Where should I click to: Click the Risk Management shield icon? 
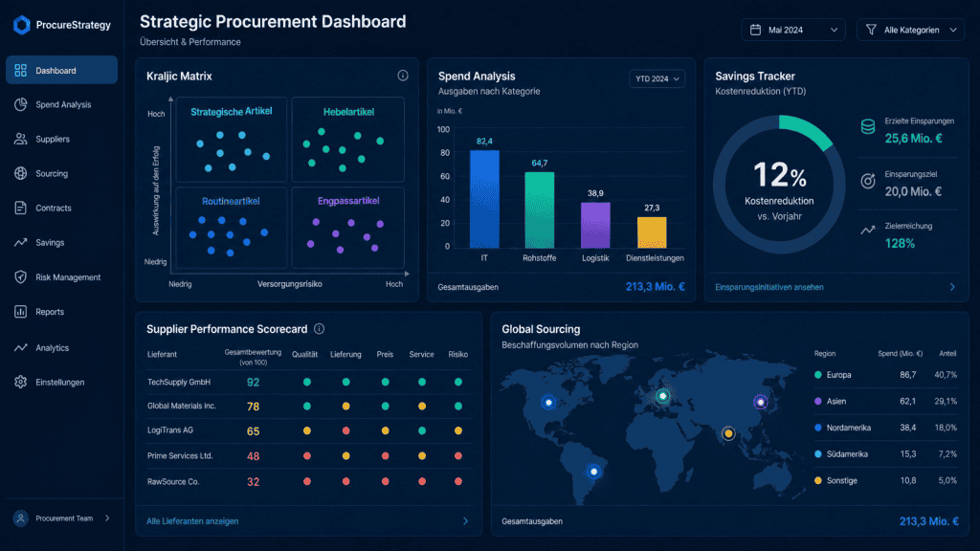coord(21,276)
